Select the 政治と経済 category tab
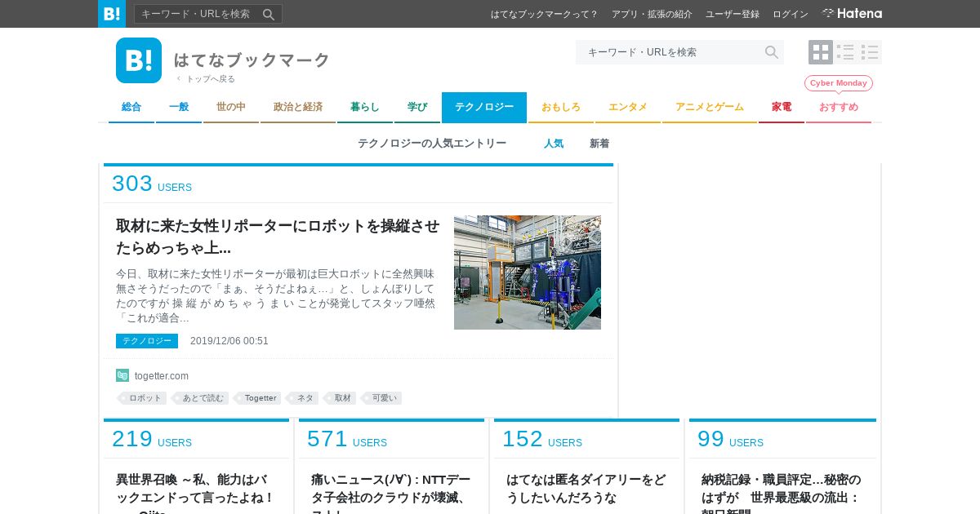 click(298, 107)
